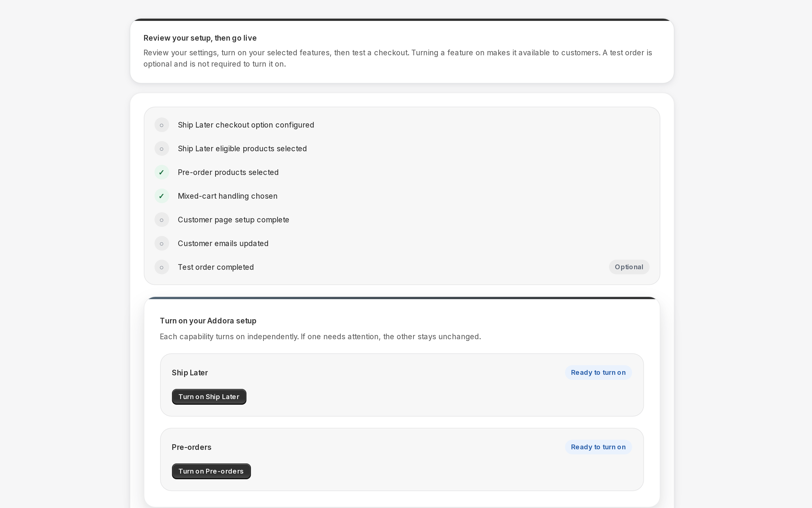Click the Pre-order products selected checkmark

point(162,172)
